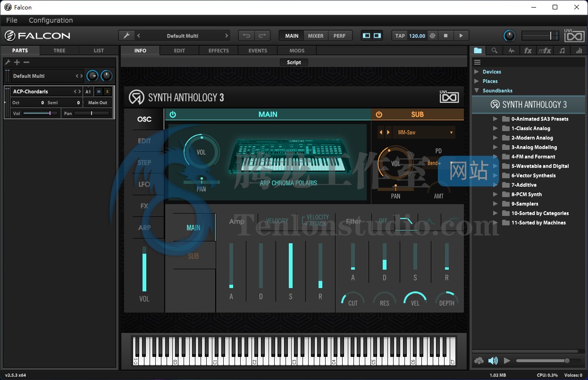Click the Script button

[294, 62]
